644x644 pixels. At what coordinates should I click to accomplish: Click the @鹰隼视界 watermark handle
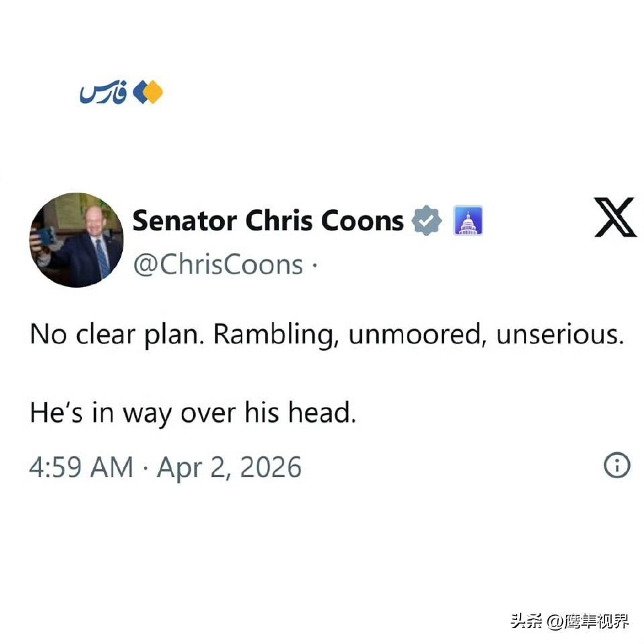(x=588, y=621)
